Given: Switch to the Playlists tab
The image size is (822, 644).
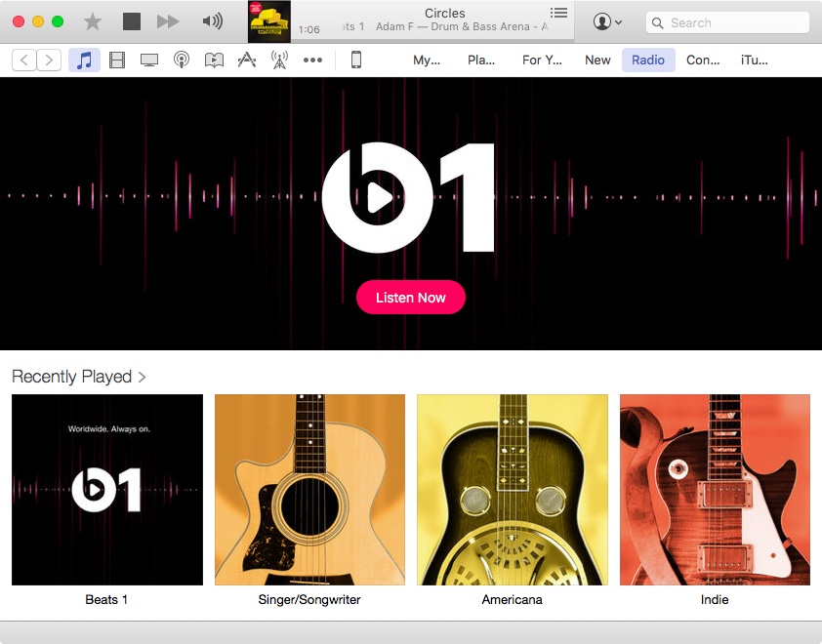Looking at the screenshot, I should pos(481,60).
